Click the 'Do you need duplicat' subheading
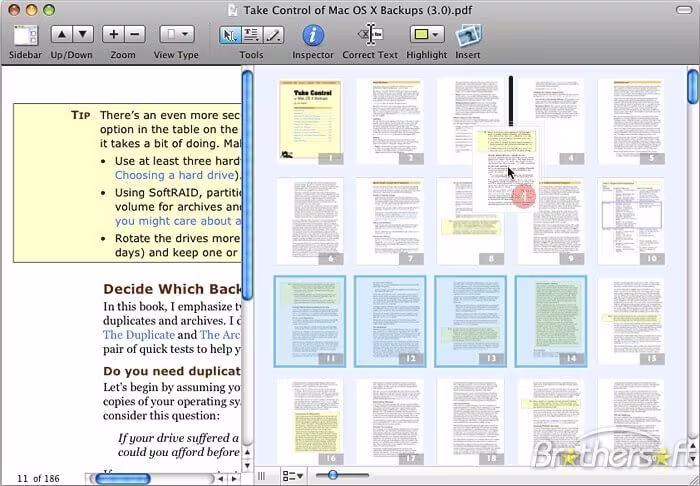700x486 pixels. point(172,371)
